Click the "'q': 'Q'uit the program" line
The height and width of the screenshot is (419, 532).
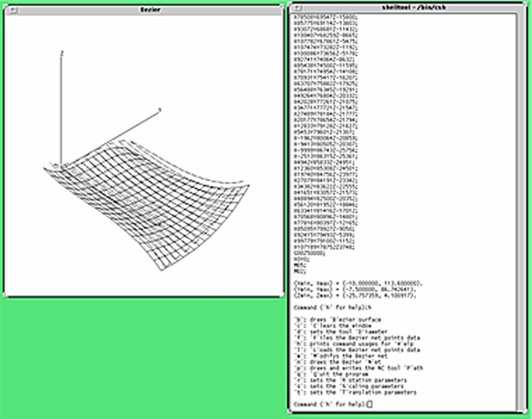click(331, 374)
